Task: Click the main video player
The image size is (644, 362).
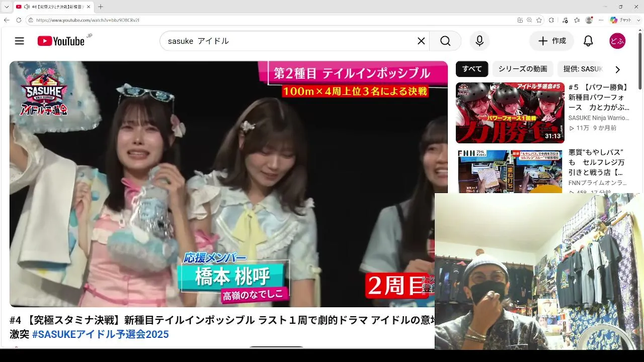Action: (x=228, y=184)
